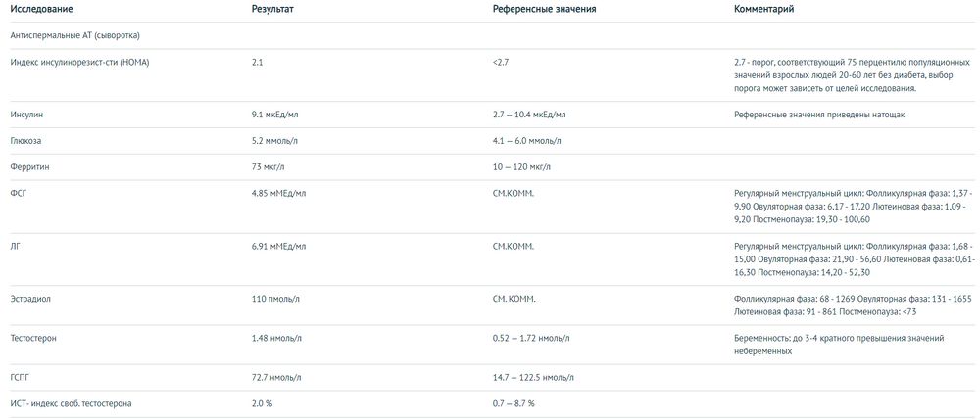Select the 'Эстрадиол' test name

pos(30,298)
